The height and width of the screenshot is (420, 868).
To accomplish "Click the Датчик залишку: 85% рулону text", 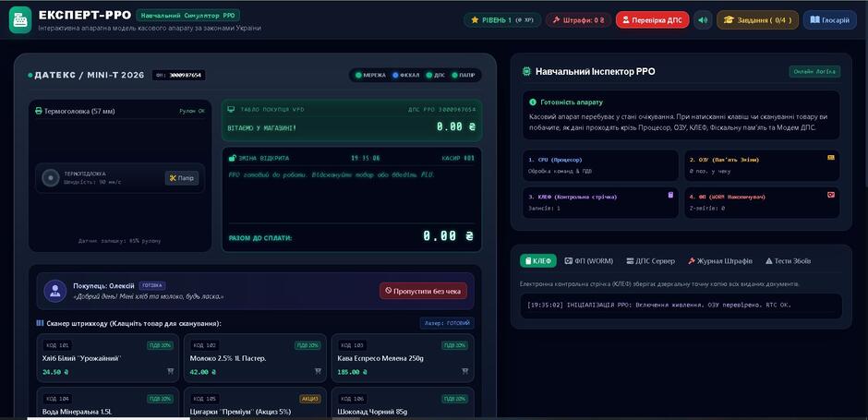I will click(x=119, y=241).
